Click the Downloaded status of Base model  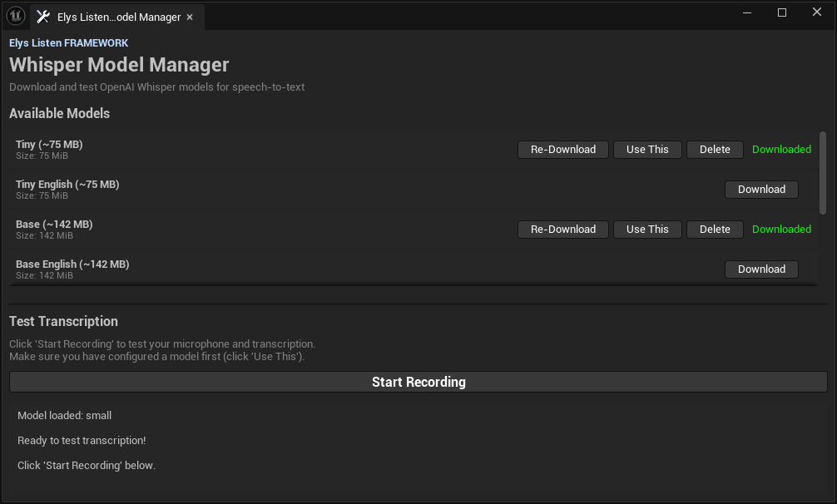[x=781, y=230]
